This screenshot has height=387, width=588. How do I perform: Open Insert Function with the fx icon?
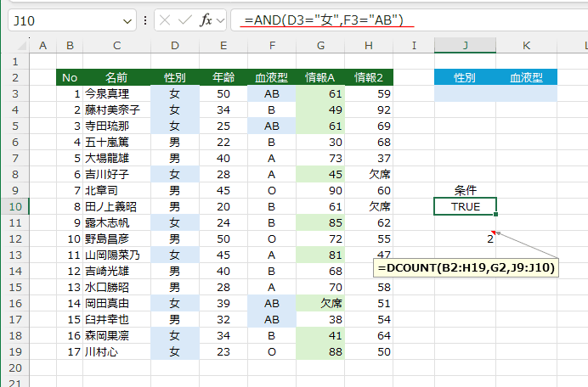coord(206,20)
